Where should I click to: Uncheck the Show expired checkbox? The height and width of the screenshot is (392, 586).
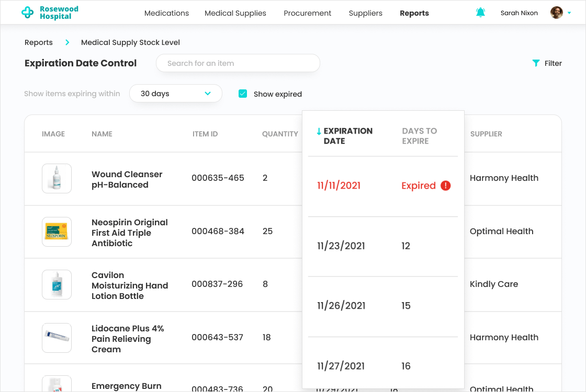tap(243, 94)
